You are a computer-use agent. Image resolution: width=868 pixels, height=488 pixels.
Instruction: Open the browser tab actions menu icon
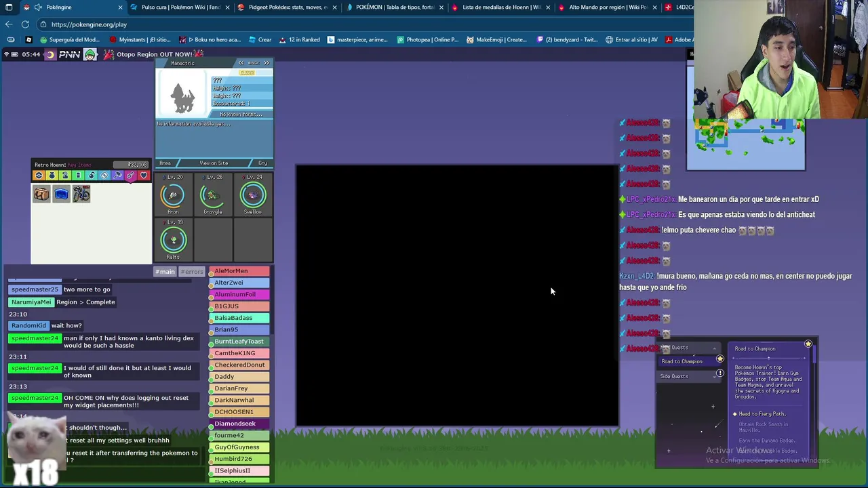pyautogui.click(x=9, y=7)
